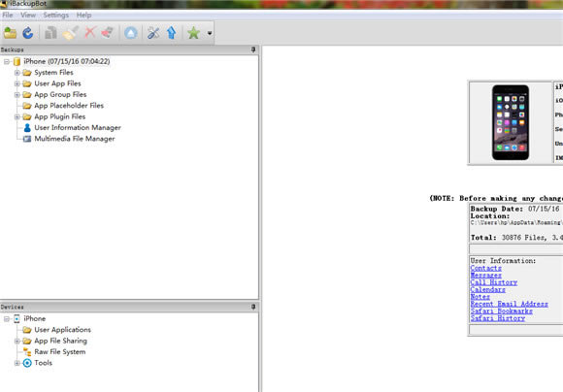Pin the Devices panel with pushpin icon
This screenshot has width=563, height=392.
tap(253, 307)
